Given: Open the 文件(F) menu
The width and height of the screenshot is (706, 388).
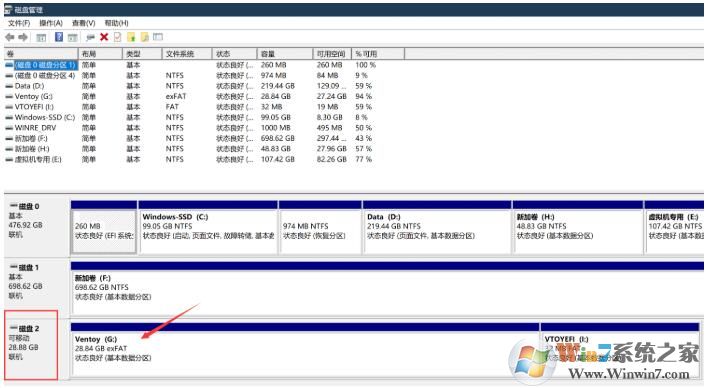Looking at the screenshot, I should [x=19, y=23].
